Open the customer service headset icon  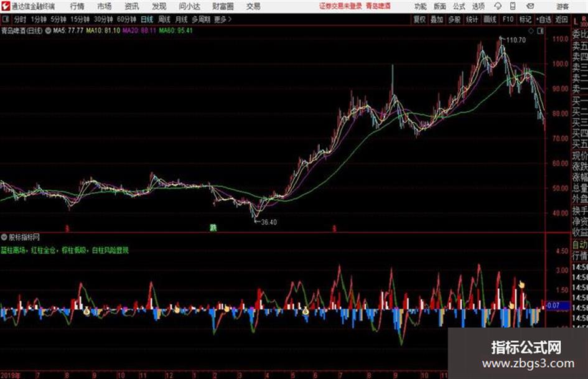(498, 6)
